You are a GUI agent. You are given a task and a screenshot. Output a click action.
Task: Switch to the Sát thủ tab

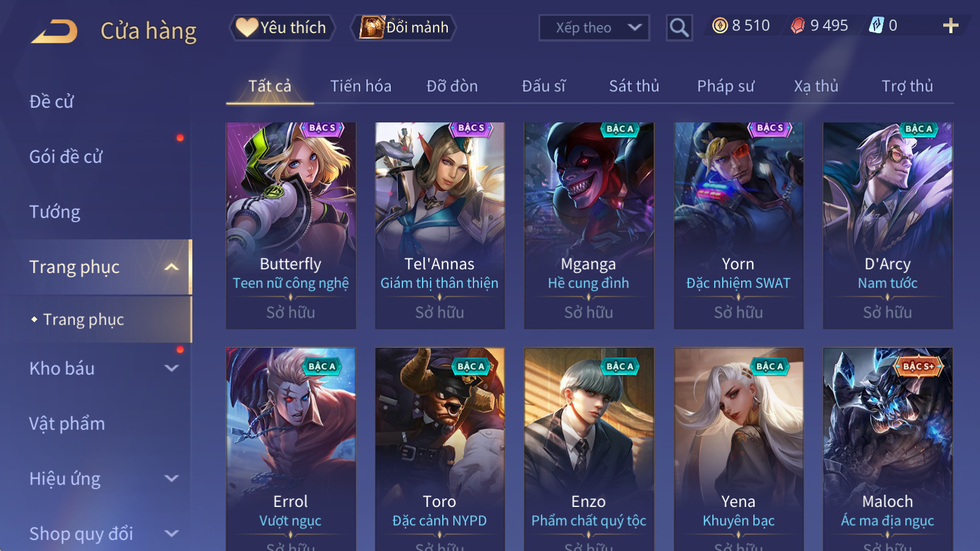click(634, 86)
